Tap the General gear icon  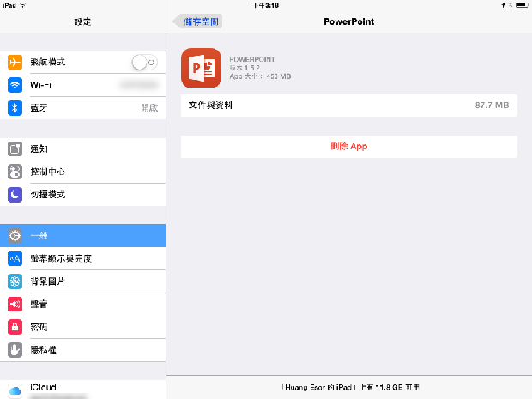coord(15,235)
